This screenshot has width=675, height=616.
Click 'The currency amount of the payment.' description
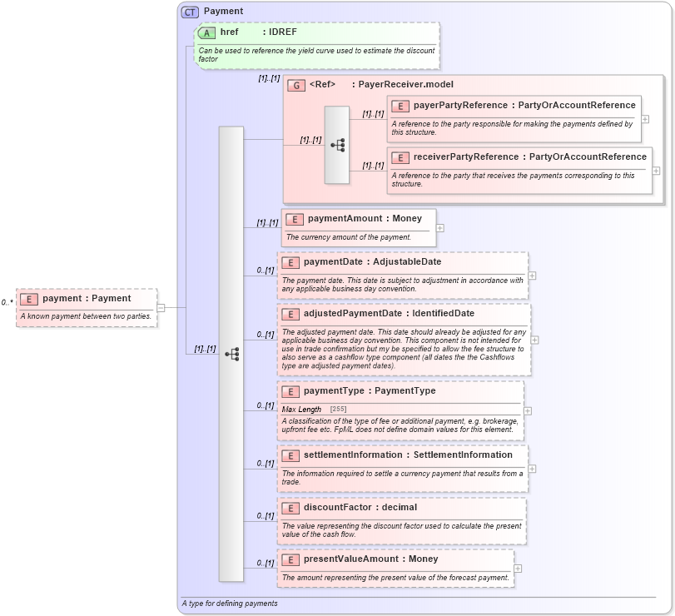click(349, 237)
